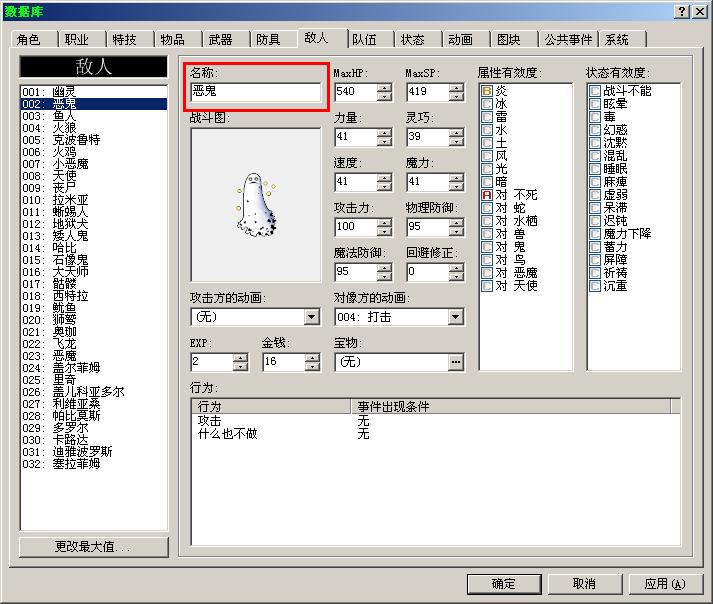Toggle 眩晕 state efficiency box
The image size is (713, 604).
coord(595,104)
